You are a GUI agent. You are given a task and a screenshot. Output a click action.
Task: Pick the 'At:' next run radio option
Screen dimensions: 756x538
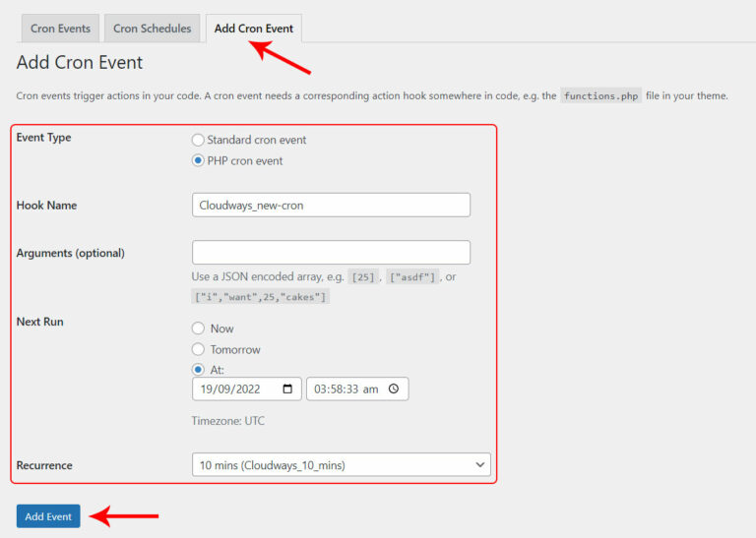(198, 370)
